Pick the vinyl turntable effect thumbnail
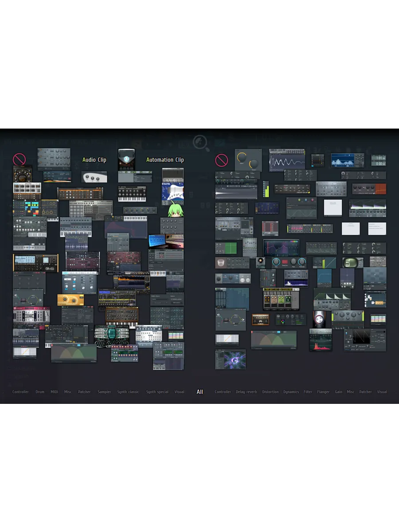The height and width of the screenshot is (532, 399). tap(260, 262)
